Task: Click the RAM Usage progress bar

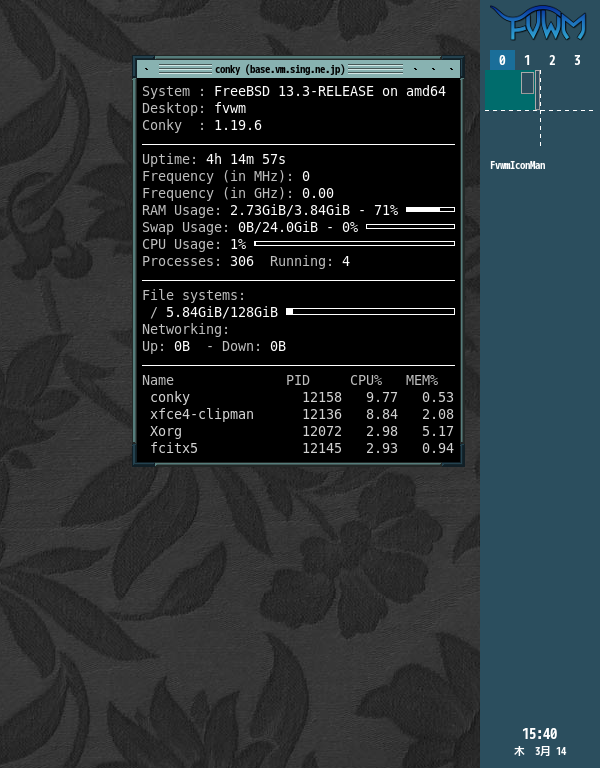Action: click(430, 210)
